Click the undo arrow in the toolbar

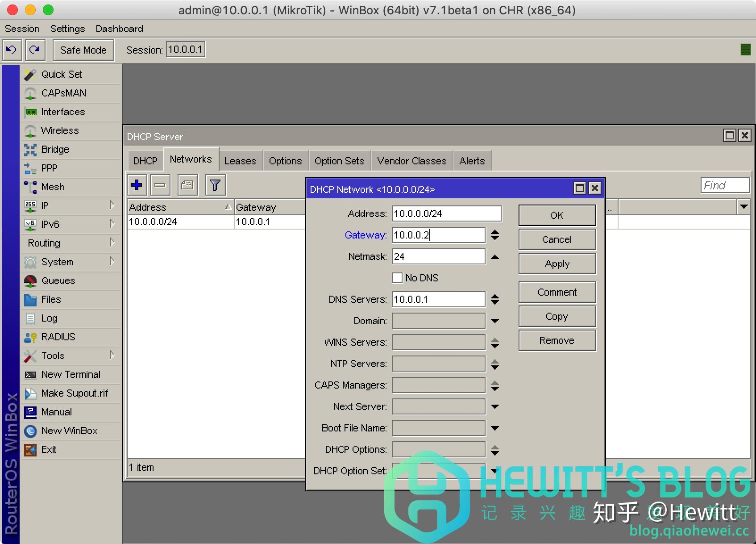pos(12,50)
